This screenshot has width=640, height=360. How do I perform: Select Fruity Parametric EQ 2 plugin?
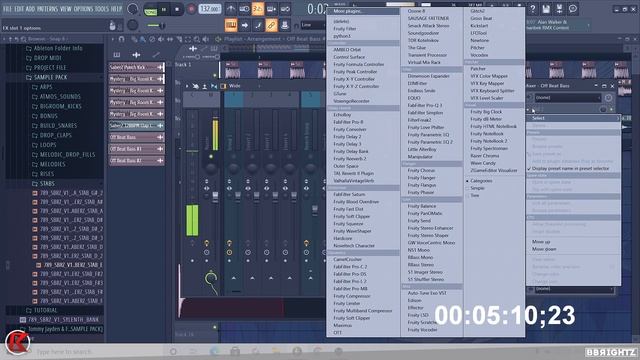(430, 142)
